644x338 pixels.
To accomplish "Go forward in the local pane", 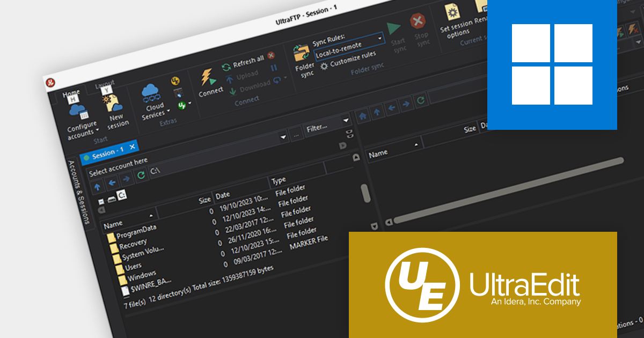I will [x=126, y=179].
